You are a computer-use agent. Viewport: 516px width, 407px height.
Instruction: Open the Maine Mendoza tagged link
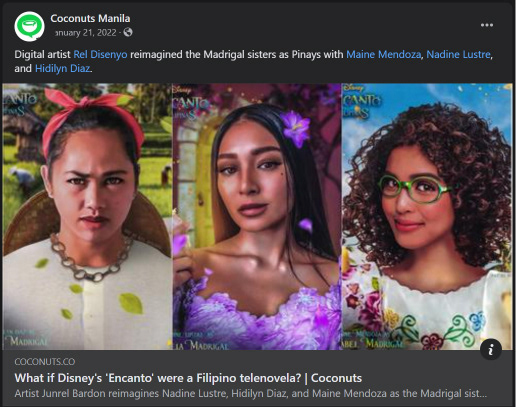pos(383,54)
